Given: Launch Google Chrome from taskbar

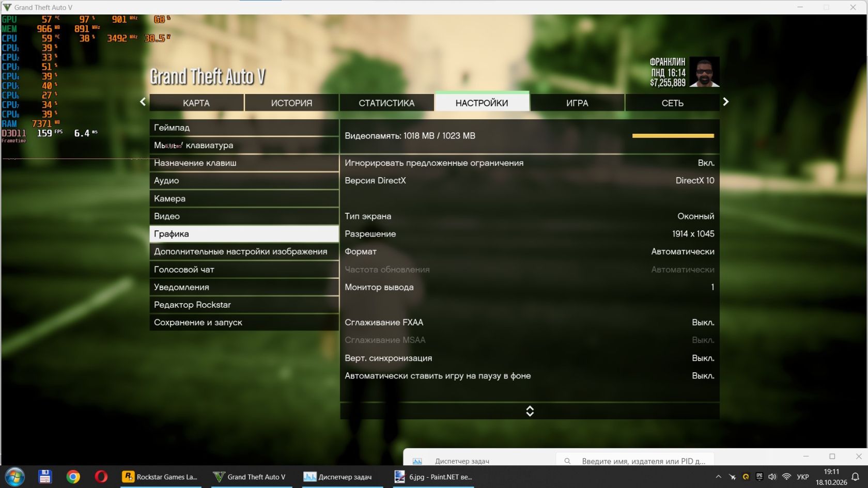Looking at the screenshot, I should pyautogui.click(x=73, y=477).
